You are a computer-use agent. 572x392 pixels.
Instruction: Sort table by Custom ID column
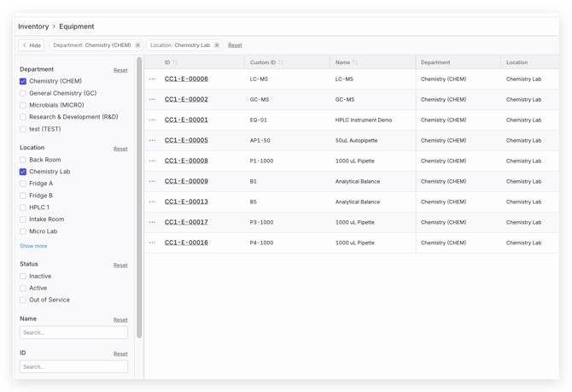coord(280,62)
